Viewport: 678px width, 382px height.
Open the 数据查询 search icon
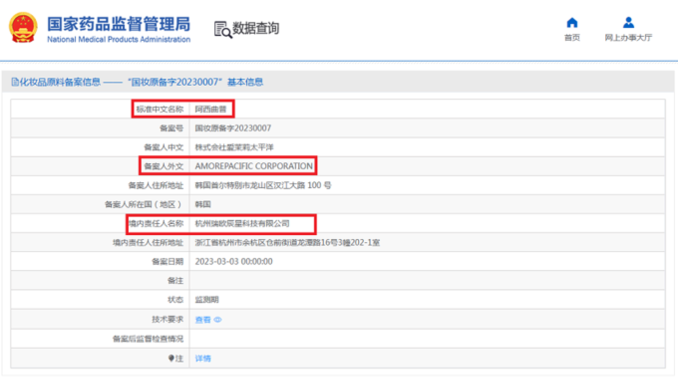point(223,29)
